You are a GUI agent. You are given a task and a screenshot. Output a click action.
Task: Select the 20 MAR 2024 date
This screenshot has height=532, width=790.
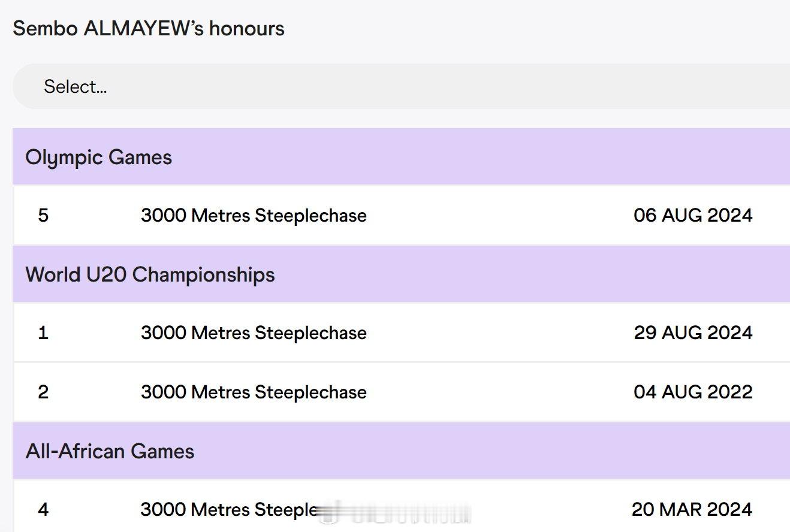(x=692, y=509)
